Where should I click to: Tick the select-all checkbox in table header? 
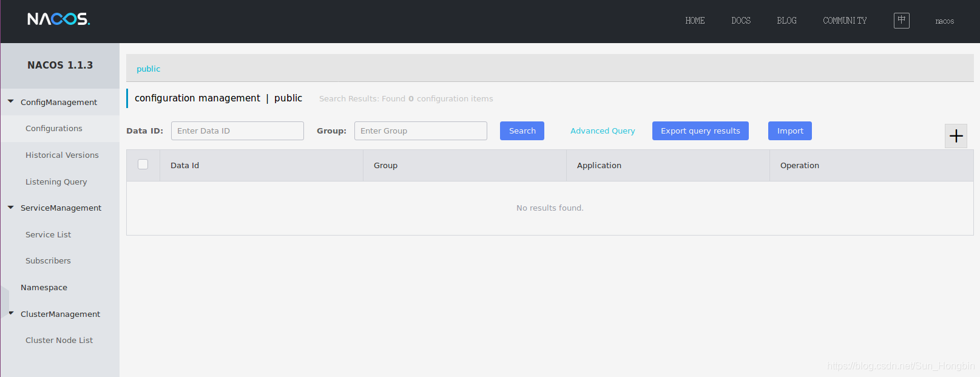coord(143,165)
